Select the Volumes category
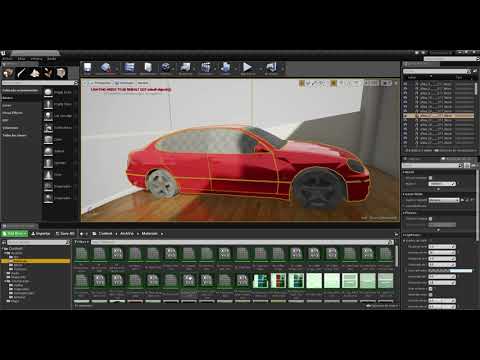Image resolution: width=480 pixels, height=360 pixels. coord(10,128)
